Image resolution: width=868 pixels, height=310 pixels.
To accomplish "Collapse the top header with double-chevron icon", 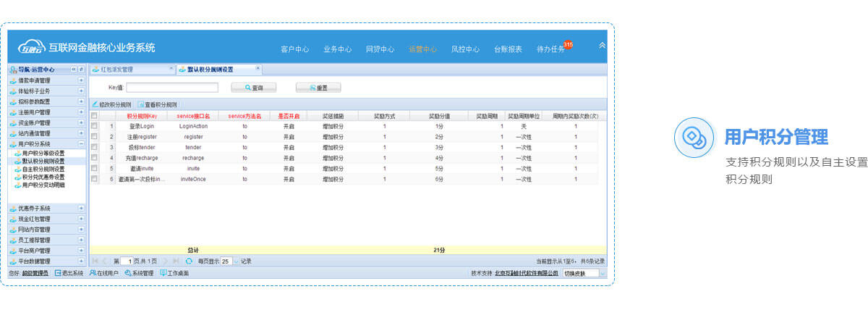I will (602, 46).
